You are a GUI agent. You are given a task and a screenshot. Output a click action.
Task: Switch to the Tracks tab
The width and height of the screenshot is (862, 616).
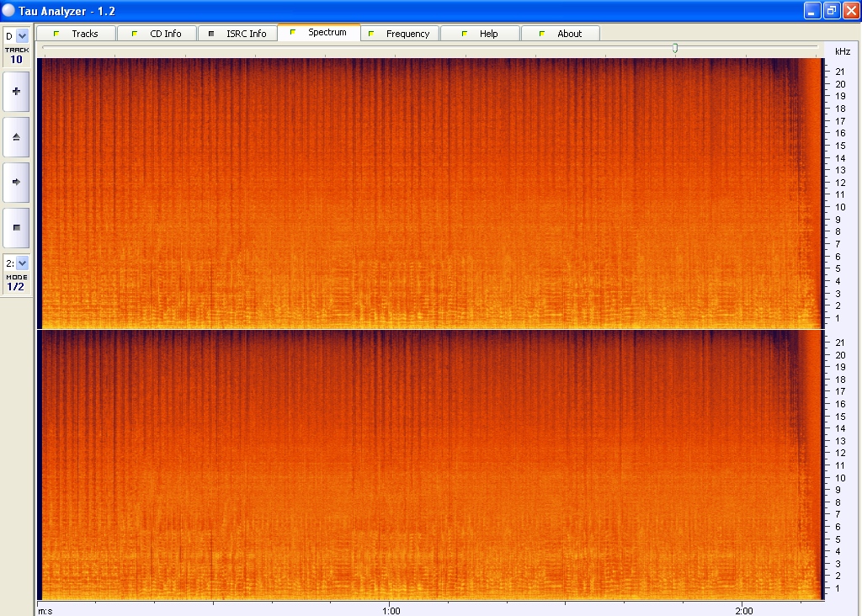(x=77, y=34)
